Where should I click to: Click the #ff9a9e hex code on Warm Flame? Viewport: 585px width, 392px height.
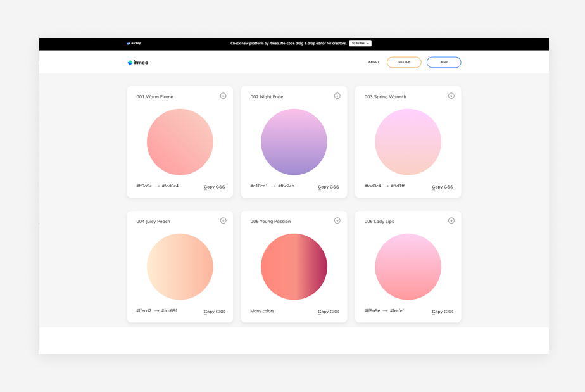coord(144,186)
